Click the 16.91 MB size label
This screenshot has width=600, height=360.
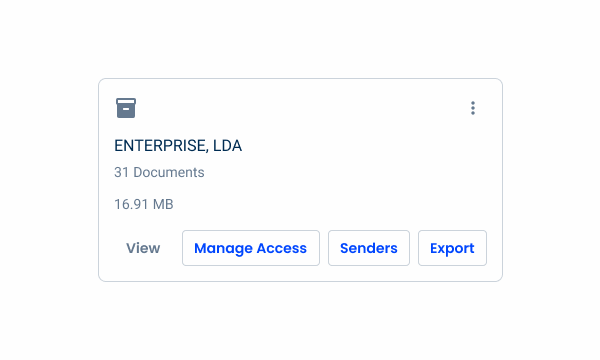[143, 204]
